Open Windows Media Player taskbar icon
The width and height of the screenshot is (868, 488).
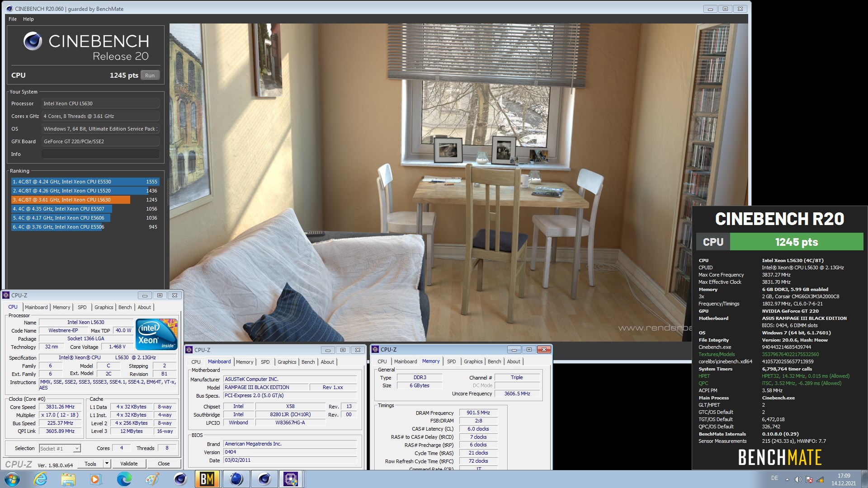pyautogui.click(x=95, y=479)
